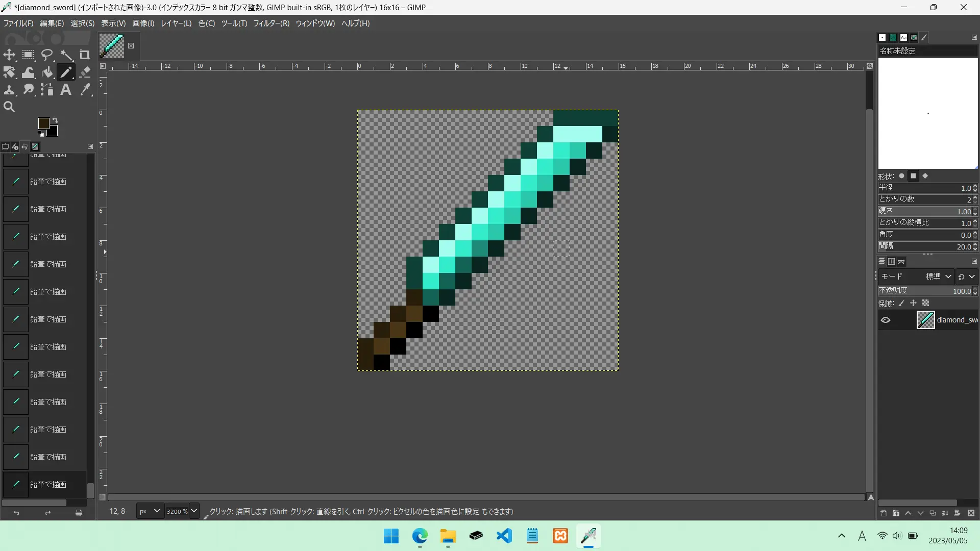
Task: Select the Bucket Fill tool
Action: [47, 72]
